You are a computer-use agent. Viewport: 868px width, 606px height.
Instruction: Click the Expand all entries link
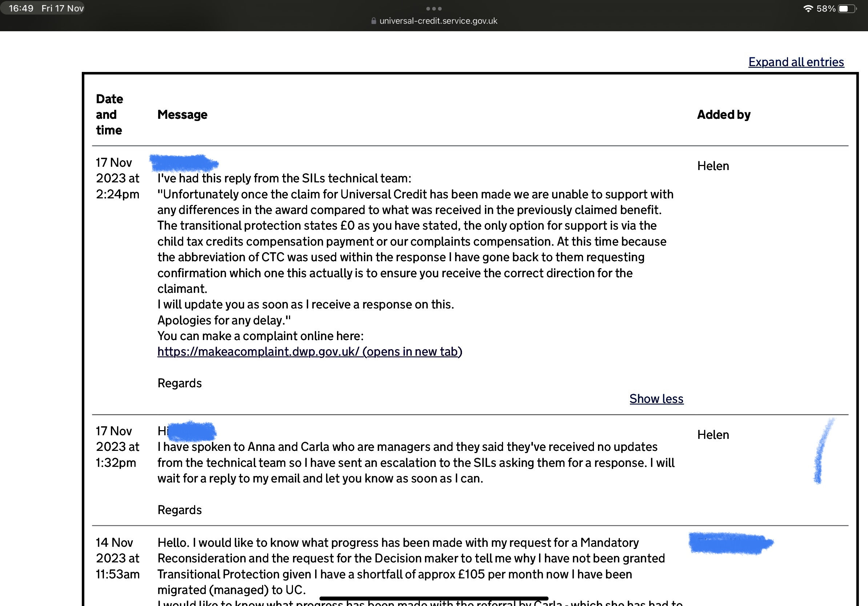(x=796, y=62)
